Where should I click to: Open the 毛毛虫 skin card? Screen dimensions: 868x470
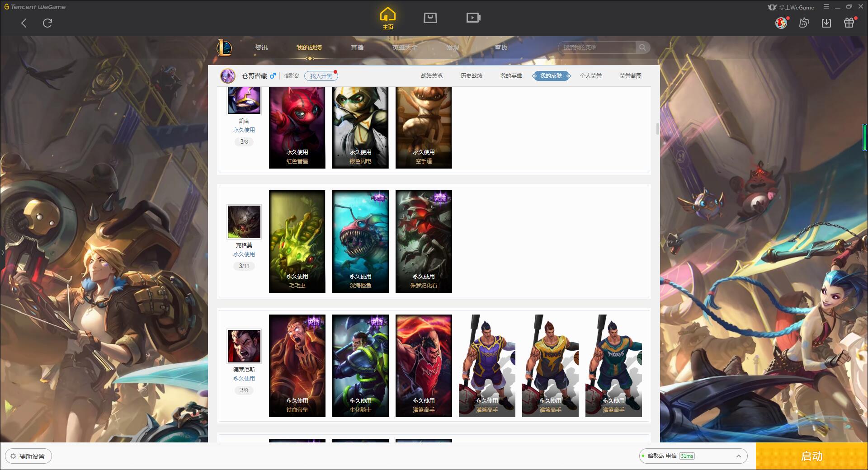[297, 241]
